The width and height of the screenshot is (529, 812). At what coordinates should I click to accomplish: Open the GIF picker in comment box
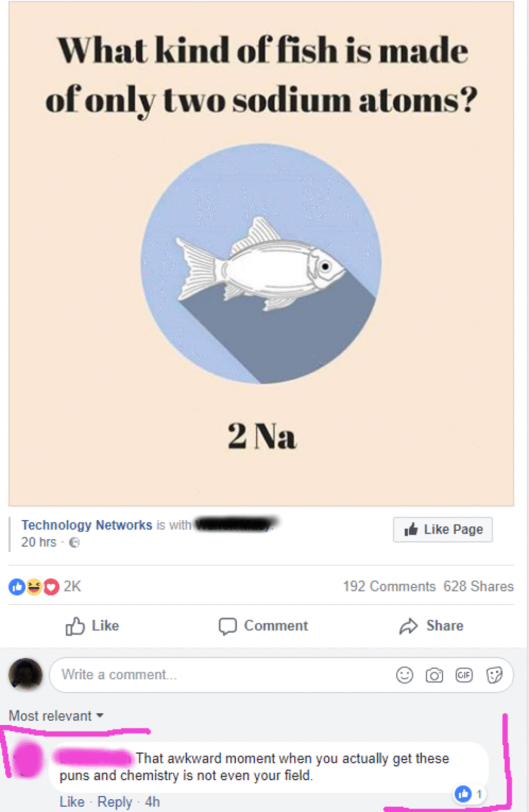pyautogui.click(x=464, y=675)
